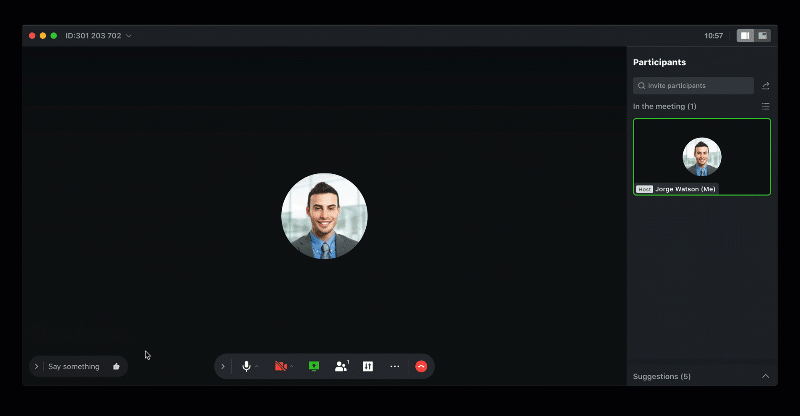800x416 pixels.
Task: Open meeting ID 301 203 702 dropdown
Action: pos(98,36)
